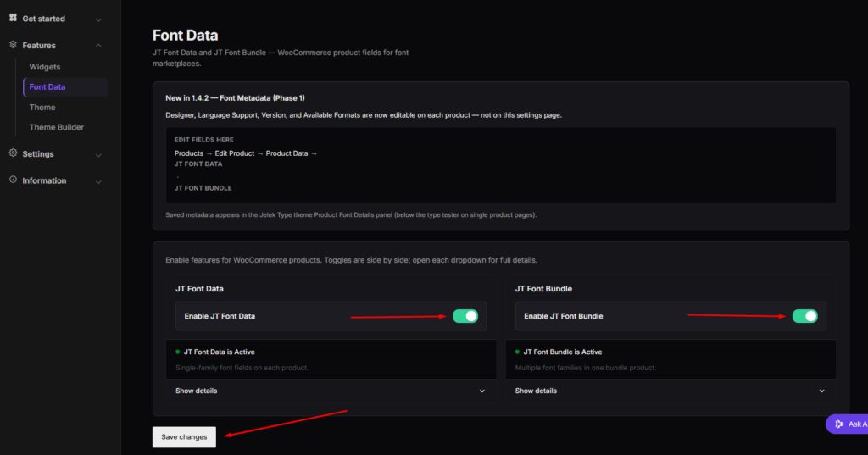The image size is (868, 455).
Task: Open the Widgets sidebar item
Action: coord(45,67)
